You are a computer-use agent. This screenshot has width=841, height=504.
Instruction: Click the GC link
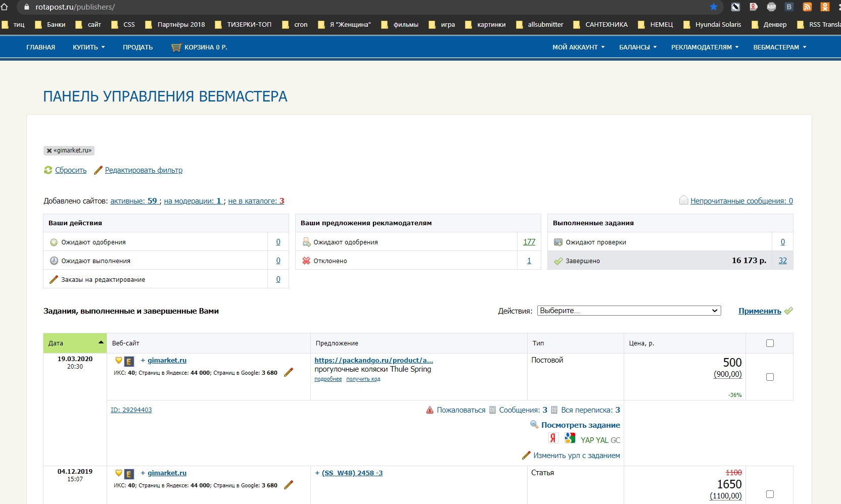point(615,440)
